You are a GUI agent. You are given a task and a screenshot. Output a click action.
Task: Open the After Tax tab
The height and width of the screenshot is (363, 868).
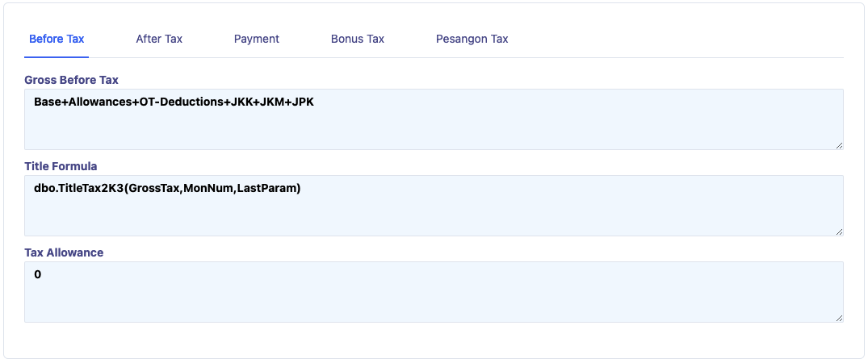(x=159, y=39)
